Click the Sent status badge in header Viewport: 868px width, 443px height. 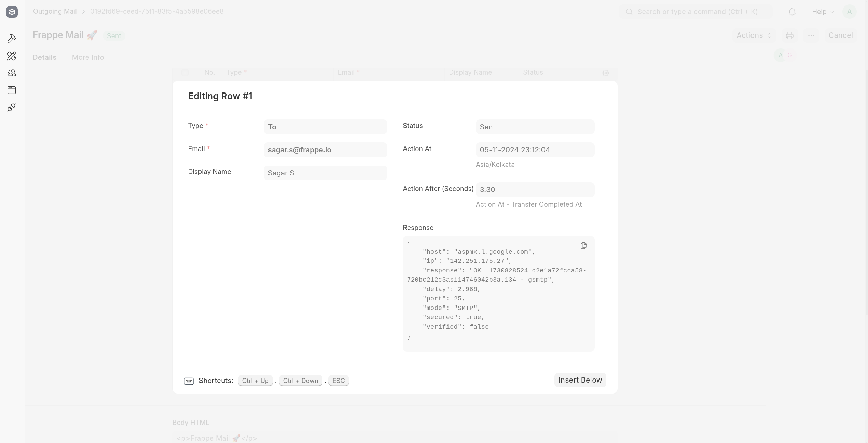114,36
